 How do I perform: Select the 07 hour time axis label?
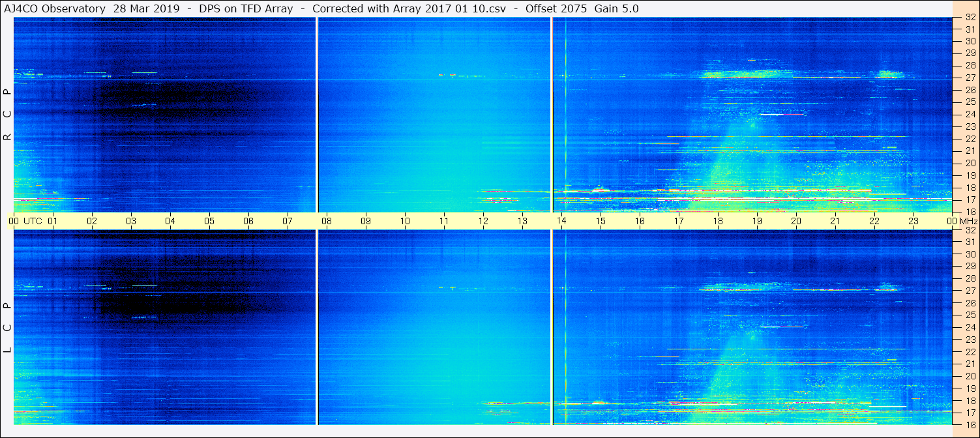[x=288, y=221]
